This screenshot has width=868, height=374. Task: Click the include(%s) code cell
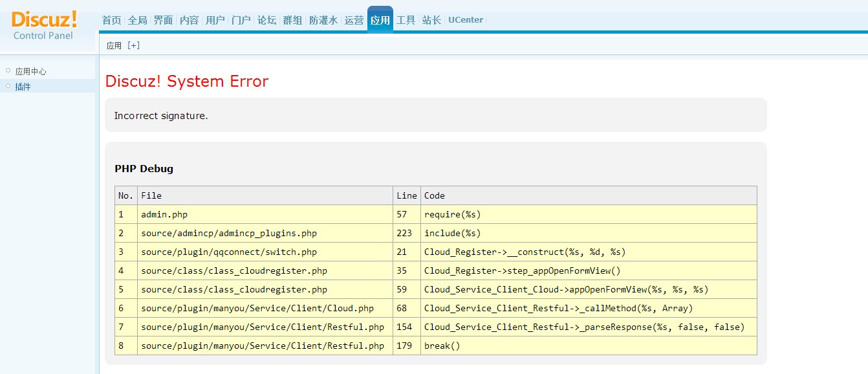click(x=589, y=233)
